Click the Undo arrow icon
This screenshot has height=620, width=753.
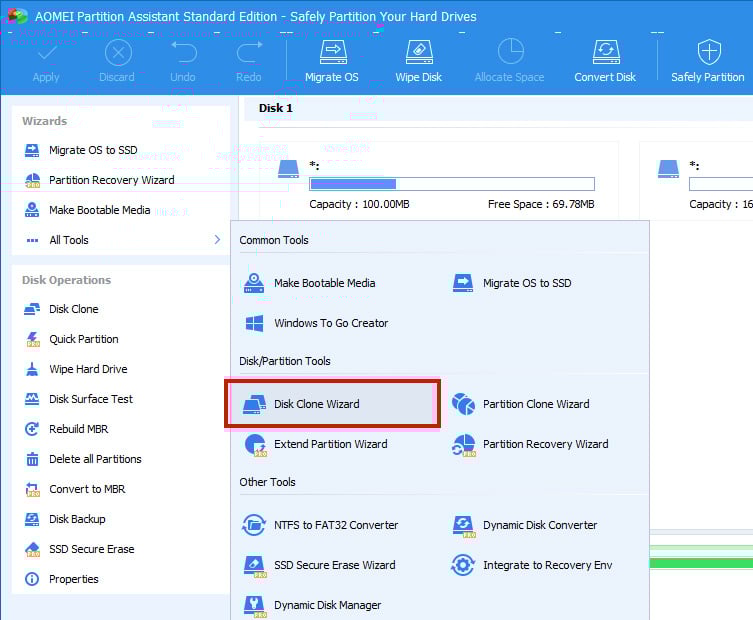click(183, 52)
